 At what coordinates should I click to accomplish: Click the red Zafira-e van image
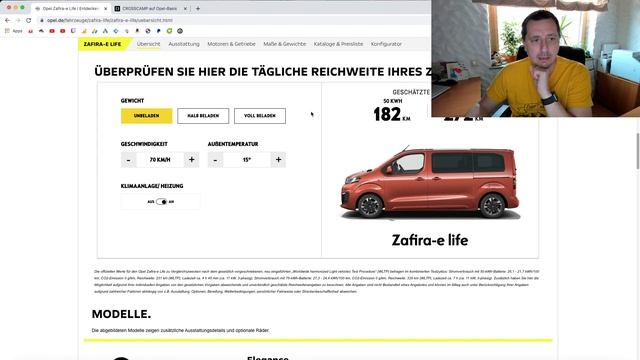pyautogui.click(x=430, y=182)
